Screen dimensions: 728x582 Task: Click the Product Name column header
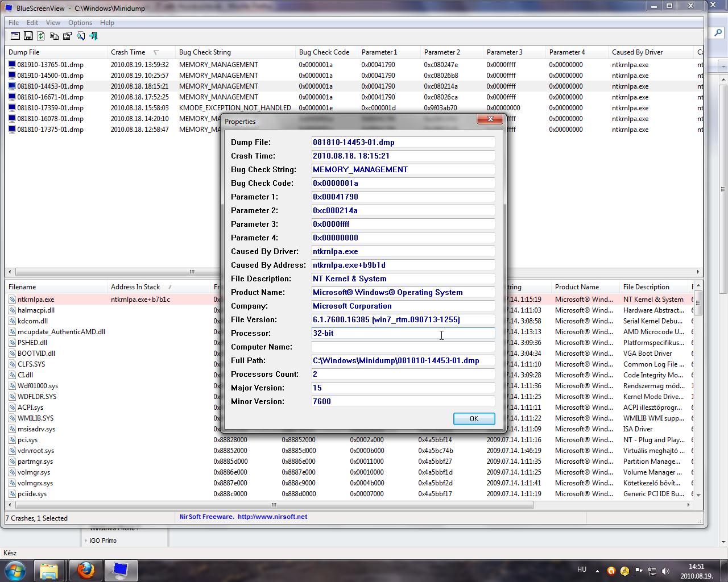[x=585, y=287]
